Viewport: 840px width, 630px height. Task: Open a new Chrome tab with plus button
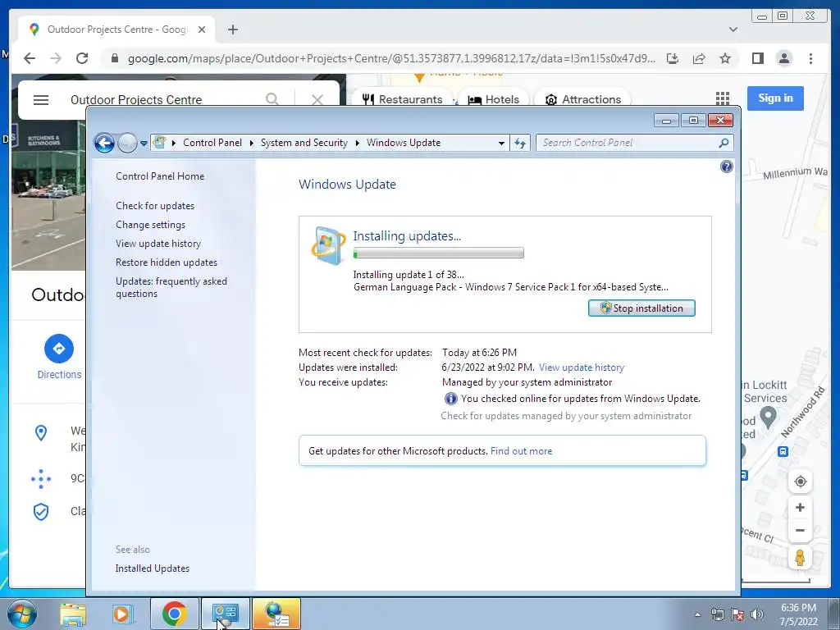[232, 30]
